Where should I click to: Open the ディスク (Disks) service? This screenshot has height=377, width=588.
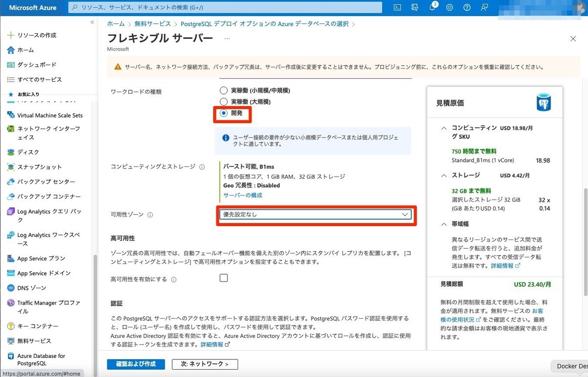click(27, 152)
